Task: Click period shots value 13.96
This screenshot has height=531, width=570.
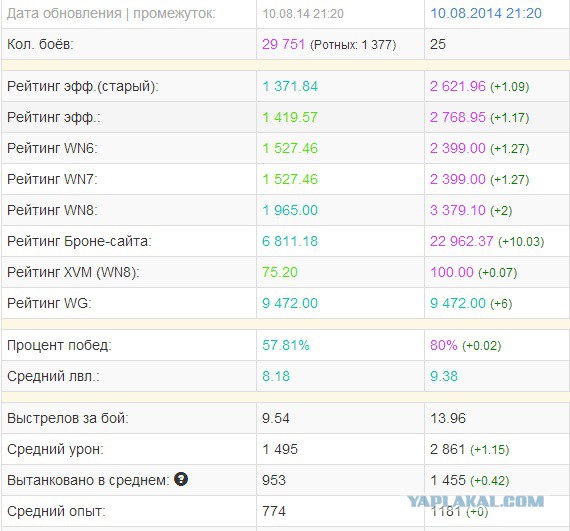Action: (x=448, y=418)
